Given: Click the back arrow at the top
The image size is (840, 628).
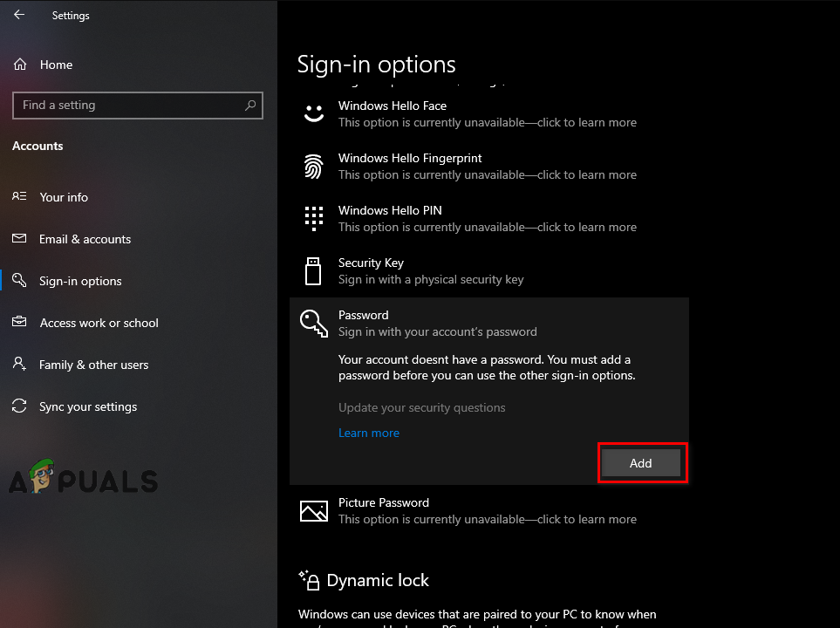Looking at the screenshot, I should click(x=18, y=15).
